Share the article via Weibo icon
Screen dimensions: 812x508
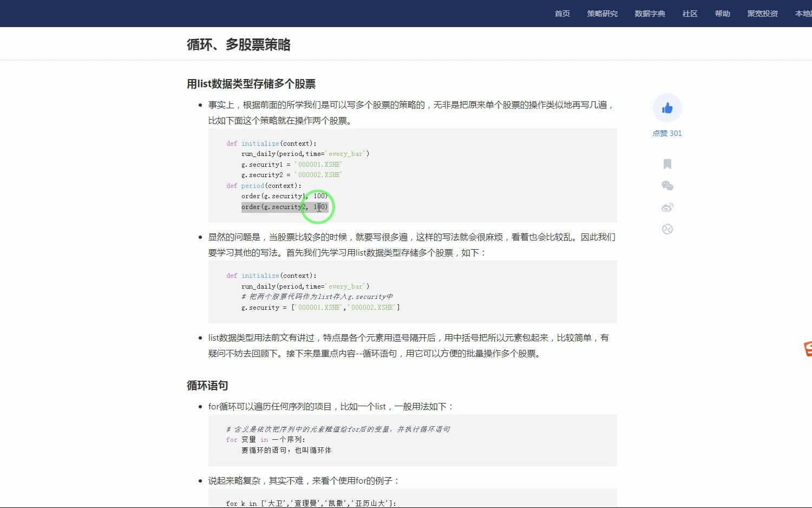[x=667, y=207]
